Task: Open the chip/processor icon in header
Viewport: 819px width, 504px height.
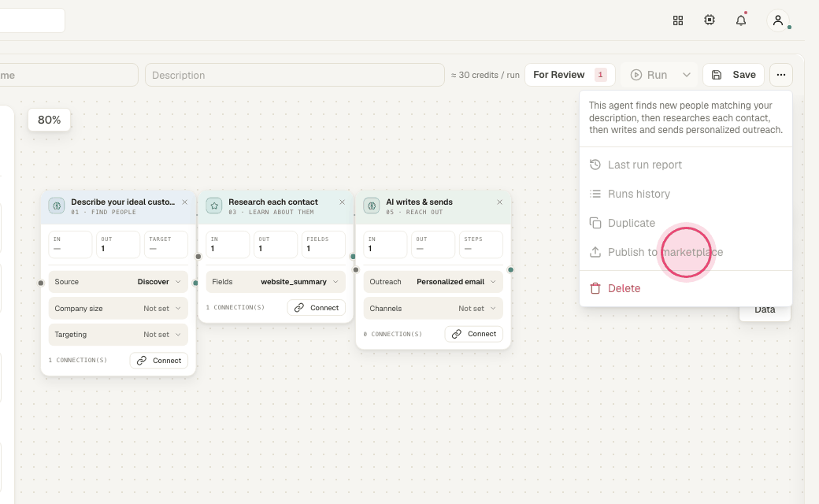Action: [x=710, y=20]
